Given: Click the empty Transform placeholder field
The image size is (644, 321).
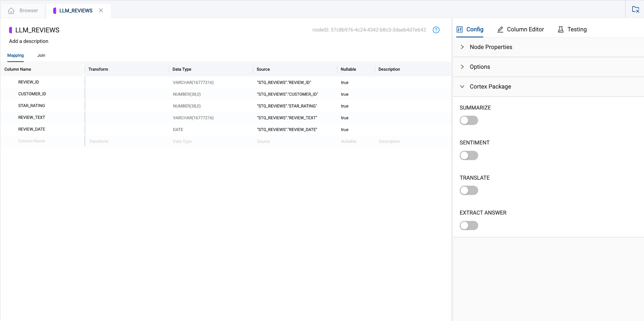Looking at the screenshot, I should [x=98, y=142].
